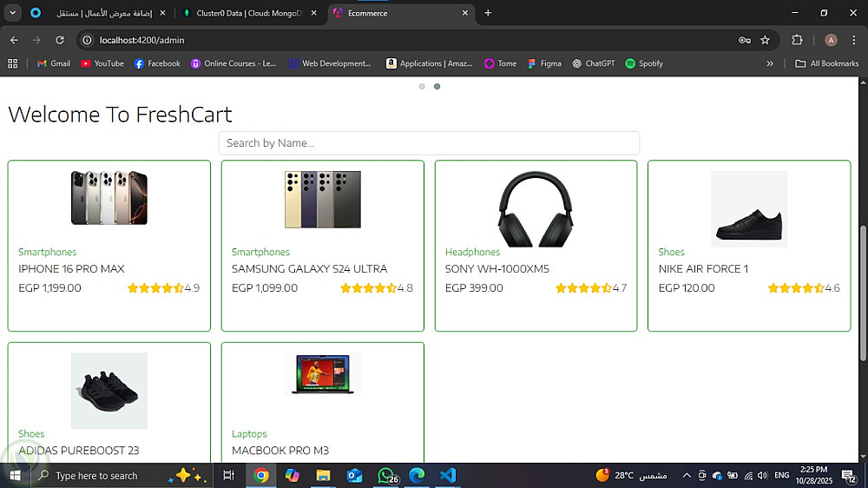Open Task View on the taskbar

(x=228, y=475)
